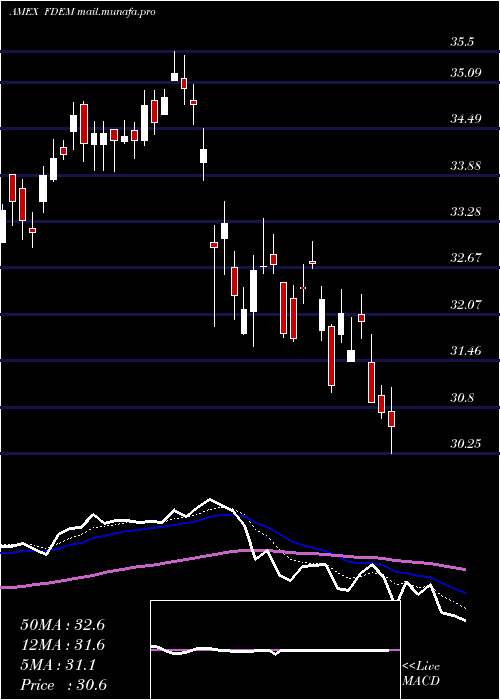
Task: Click the last red candlestick near 30.25
Action: pyautogui.click(x=392, y=419)
